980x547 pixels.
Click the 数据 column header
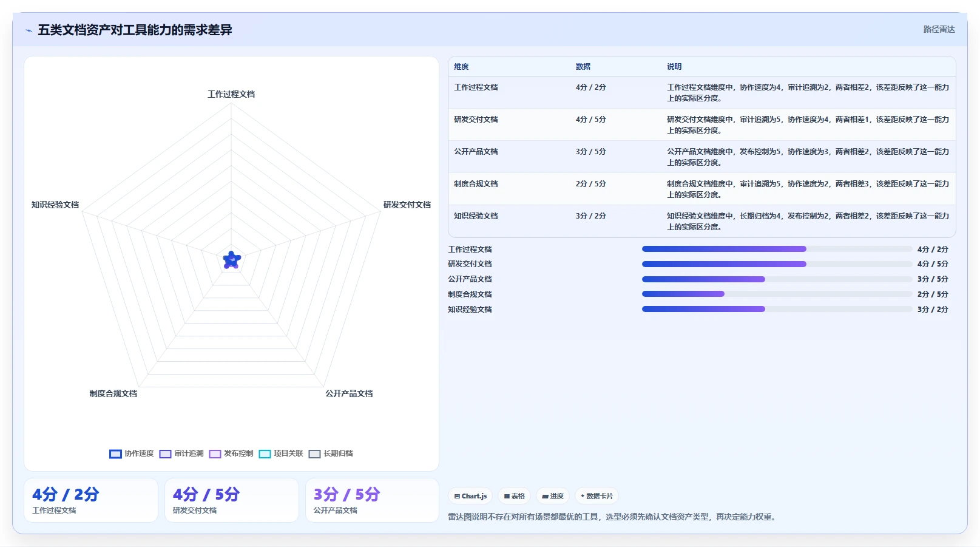(x=583, y=67)
